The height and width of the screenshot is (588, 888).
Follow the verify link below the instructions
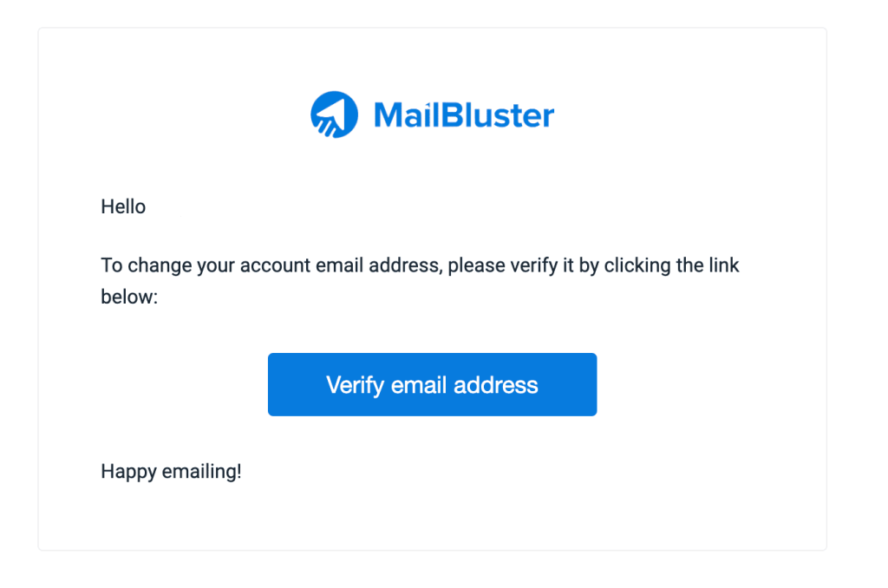pos(432,384)
